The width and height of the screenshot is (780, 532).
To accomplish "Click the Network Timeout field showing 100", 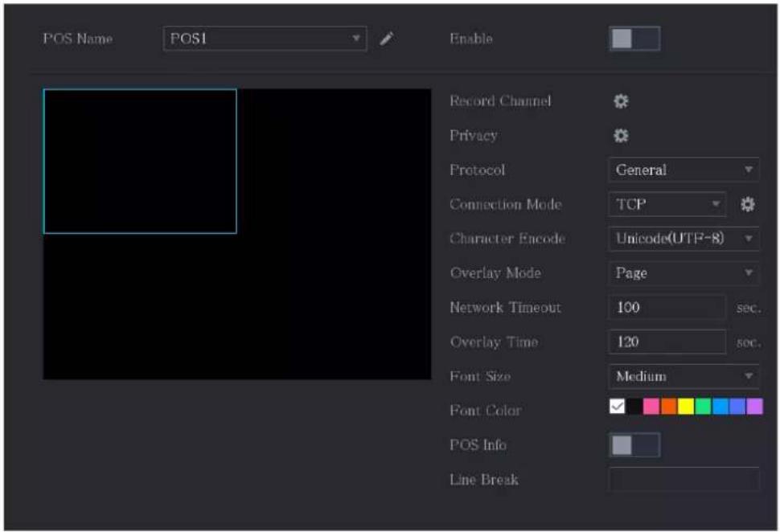I will (667, 307).
